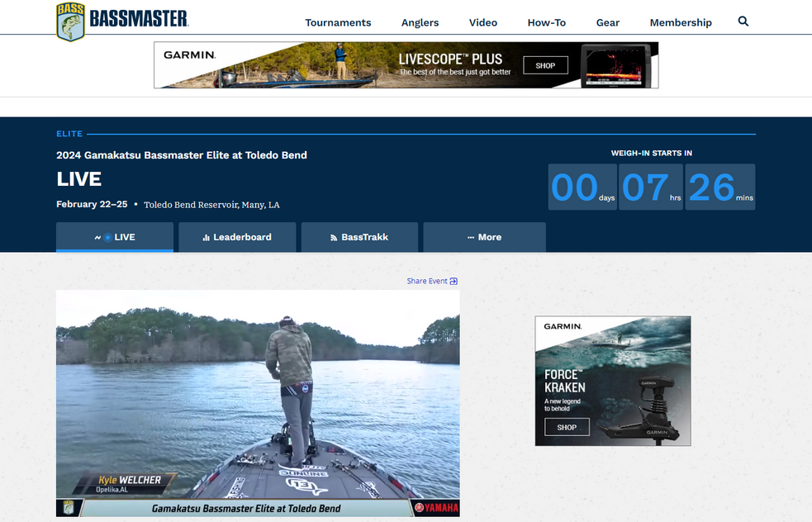Click the ELITE series label
Viewport: 812px width, 522px height.
pyautogui.click(x=69, y=134)
